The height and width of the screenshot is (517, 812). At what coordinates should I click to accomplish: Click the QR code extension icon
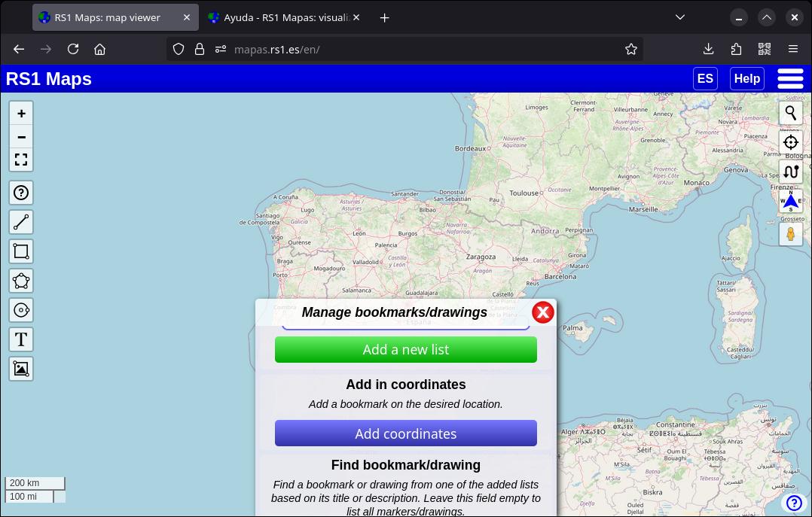[x=765, y=49]
